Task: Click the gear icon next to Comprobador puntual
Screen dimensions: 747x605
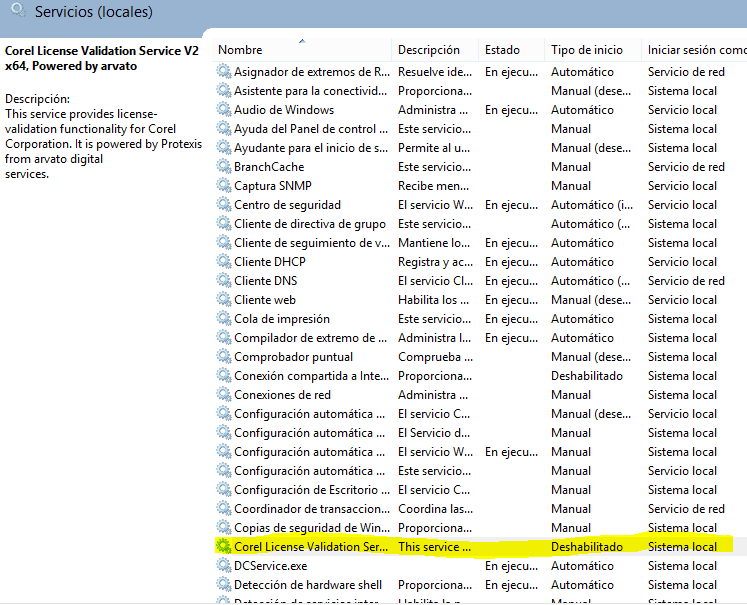Action: coord(223,357)
